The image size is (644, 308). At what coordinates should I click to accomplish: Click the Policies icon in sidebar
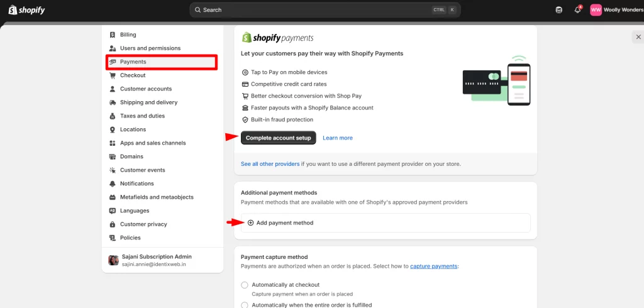pyautogui.click(x=112, y=238)
